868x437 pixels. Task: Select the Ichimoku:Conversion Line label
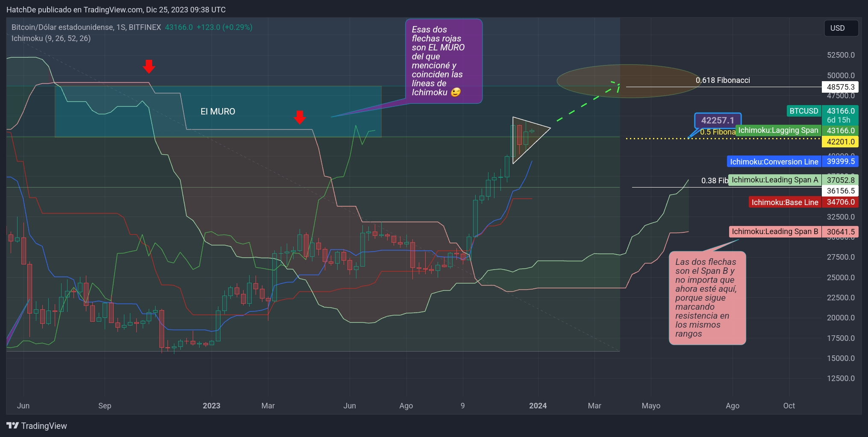774,162
